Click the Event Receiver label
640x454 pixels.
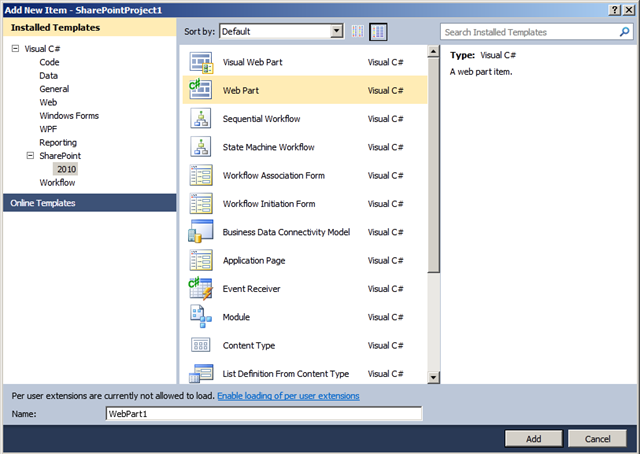[251, 289]
